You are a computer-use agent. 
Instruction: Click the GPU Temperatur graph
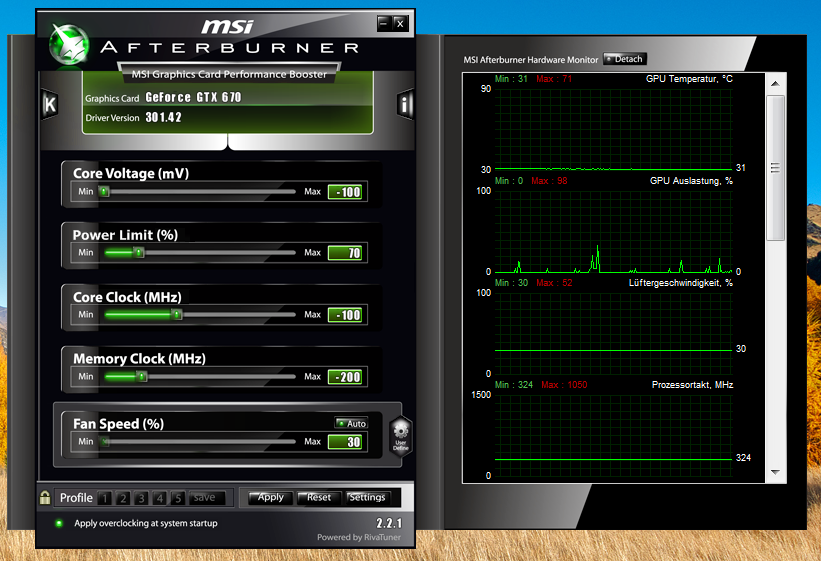click(x=613, y=129)
